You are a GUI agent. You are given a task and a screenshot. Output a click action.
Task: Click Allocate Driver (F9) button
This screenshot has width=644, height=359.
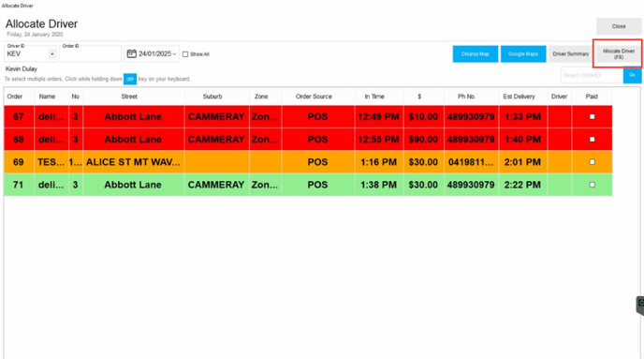[618, 53]
